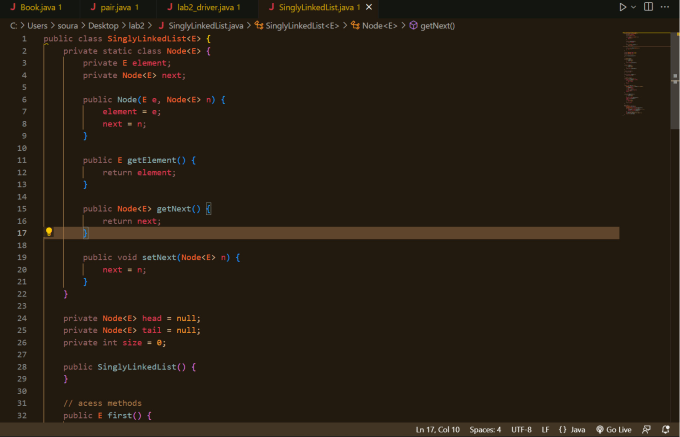Click 'element = e;' on line 7

(132, 111)
